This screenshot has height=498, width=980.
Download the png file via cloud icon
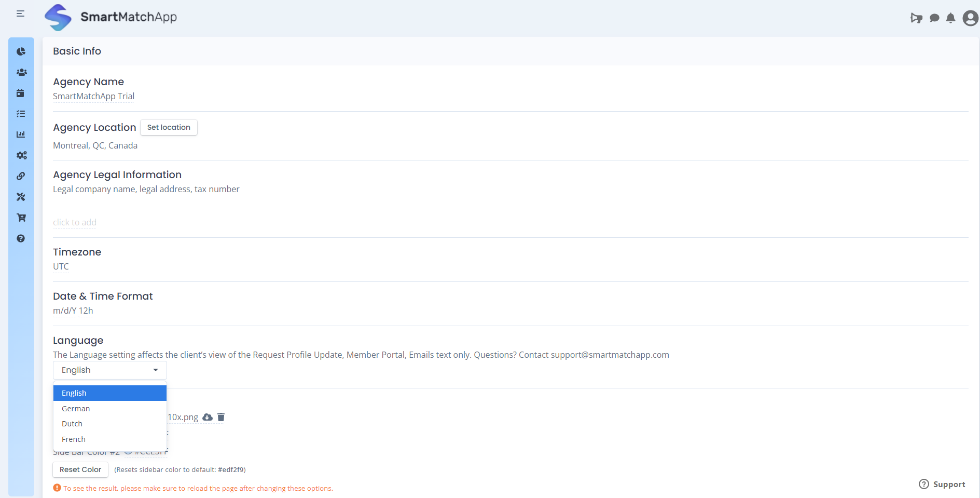(x=208, y=417)
